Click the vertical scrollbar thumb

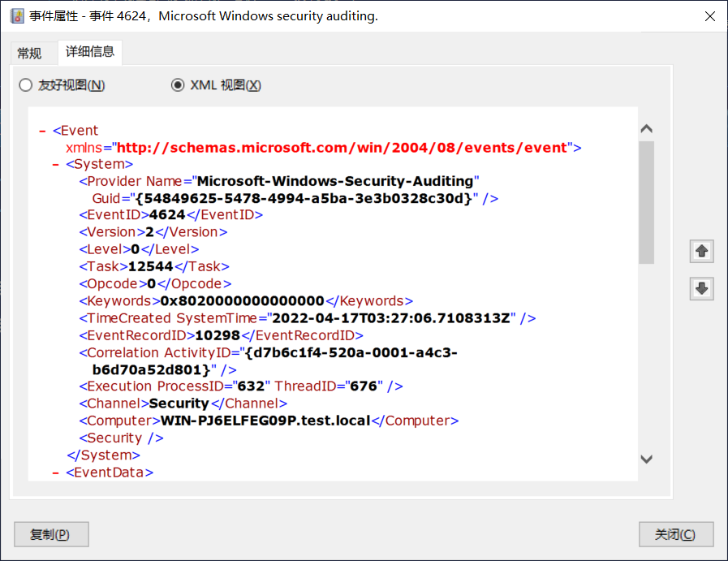(x=646, y=201)
